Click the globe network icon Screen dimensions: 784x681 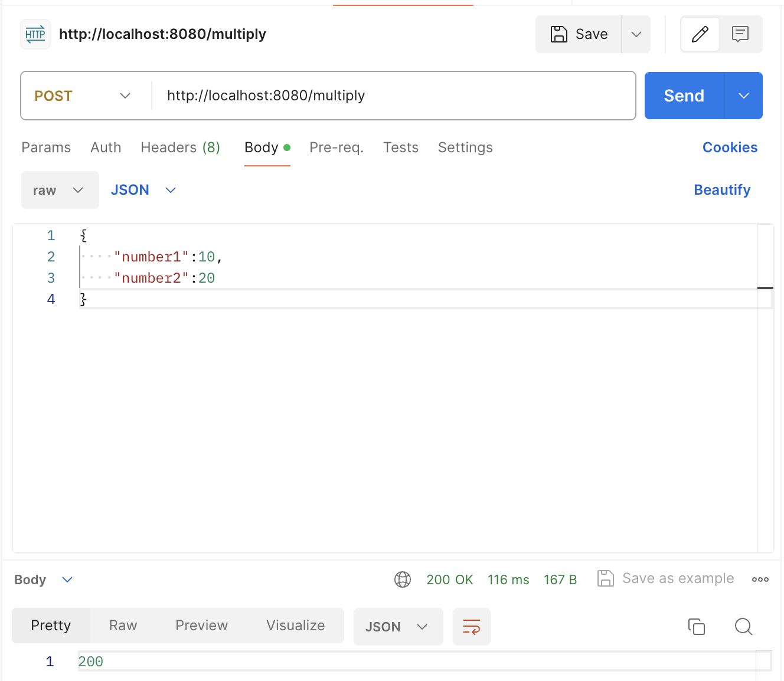(403, 579)
